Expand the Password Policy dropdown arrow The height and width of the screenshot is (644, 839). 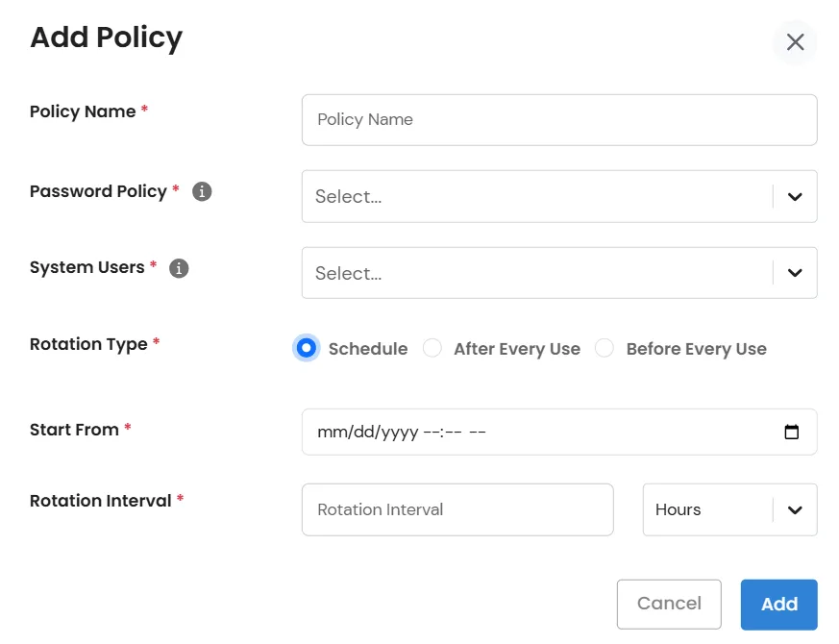pos(795,196)
